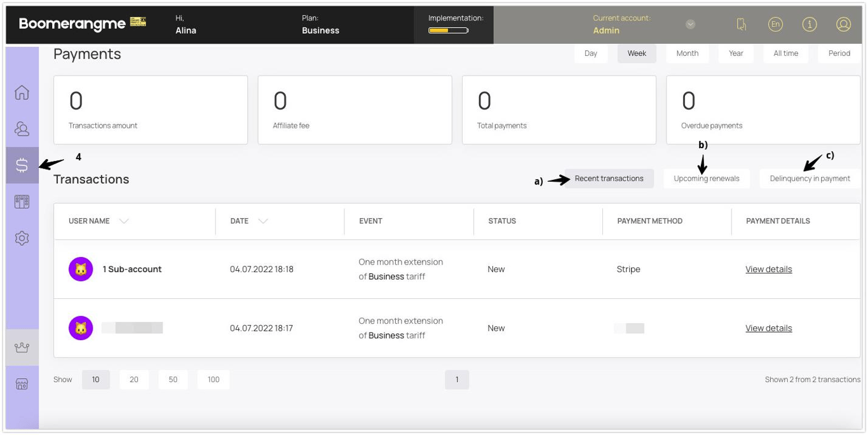Click the STATUS column header
This screenshot has width=868, height=435.
click(x=502, y=221)
